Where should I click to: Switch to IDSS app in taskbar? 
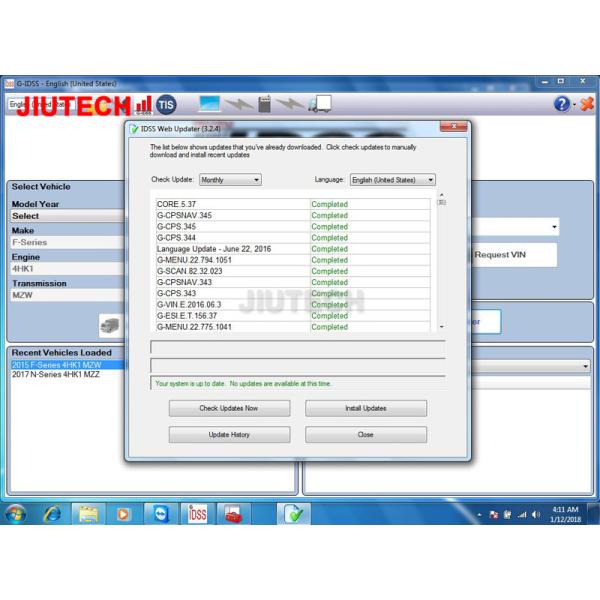click(197, 514)
